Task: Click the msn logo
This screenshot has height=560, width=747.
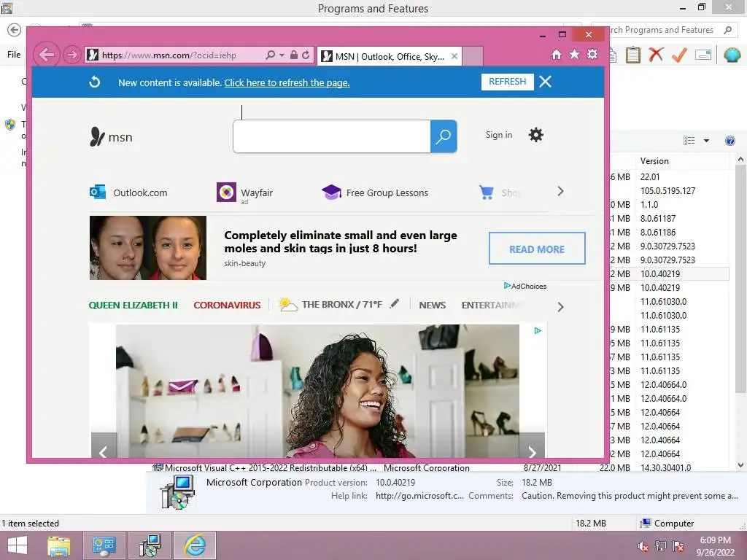Action: [111, 136]
